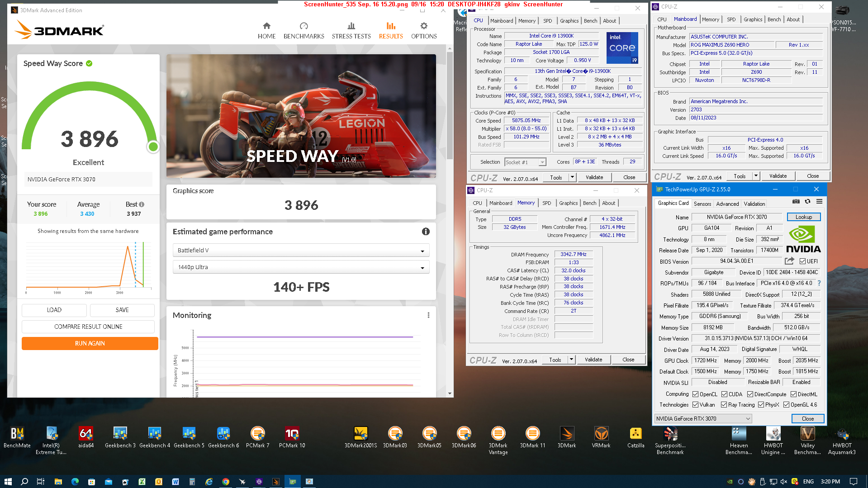Expand Tools arrow in Memory window
The width and height of the screenshot is (868, 488).
(x=571, y=360)
